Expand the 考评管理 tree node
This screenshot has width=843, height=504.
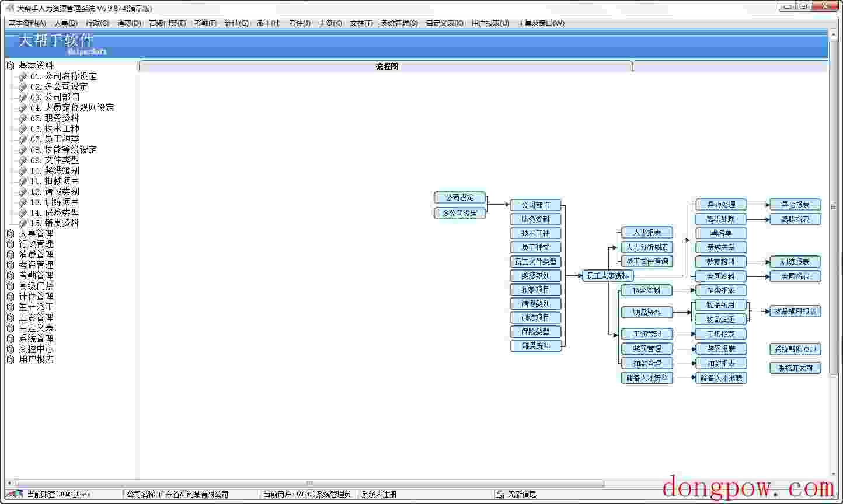[x=11, y=265]
